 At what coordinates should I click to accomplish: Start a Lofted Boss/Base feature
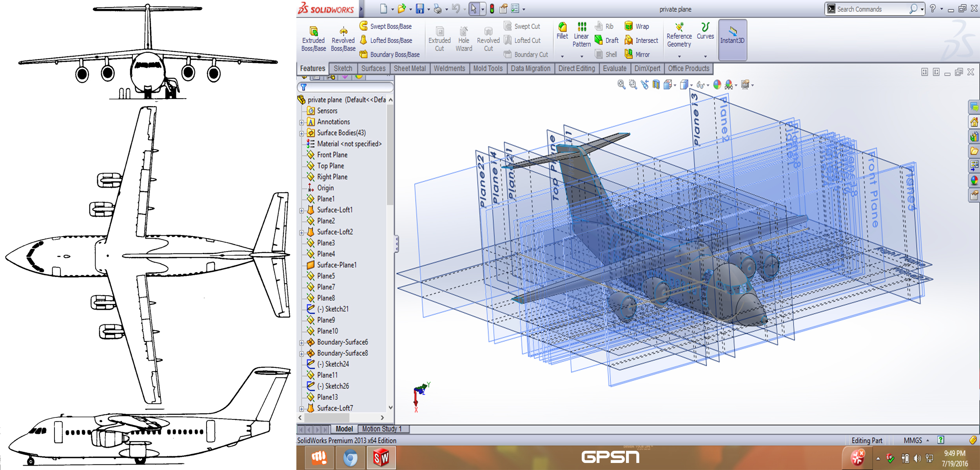pos(386,40)
